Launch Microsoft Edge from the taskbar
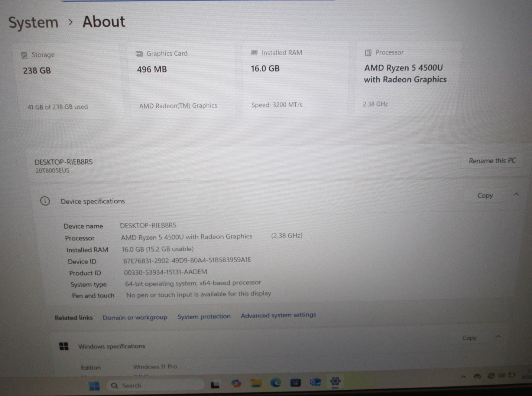The width and height of the screenshot is (532, 396). coord(276,382)
